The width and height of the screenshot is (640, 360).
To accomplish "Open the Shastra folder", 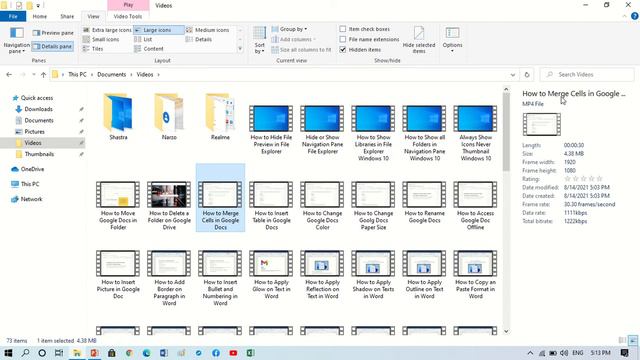I will click(118, 117).
